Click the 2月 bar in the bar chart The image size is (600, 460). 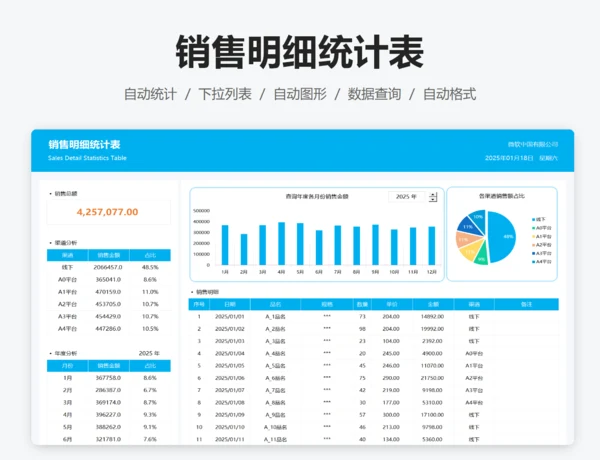(244, 250)
